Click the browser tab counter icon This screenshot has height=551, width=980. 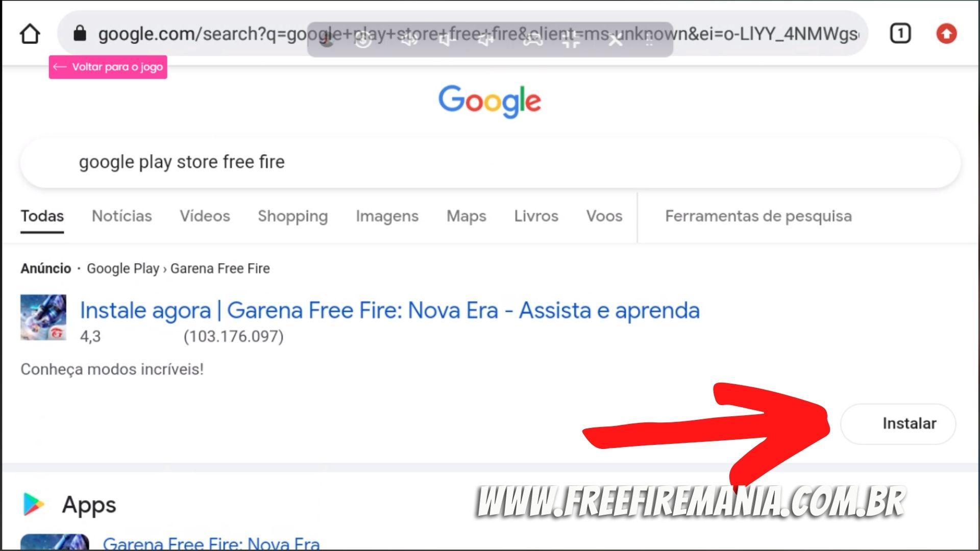coord(900,33)
